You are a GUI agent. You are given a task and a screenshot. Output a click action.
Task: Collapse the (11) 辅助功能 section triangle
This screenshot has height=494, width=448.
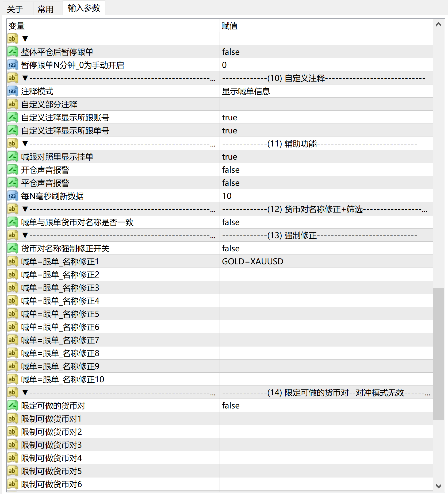pos(25,144)
